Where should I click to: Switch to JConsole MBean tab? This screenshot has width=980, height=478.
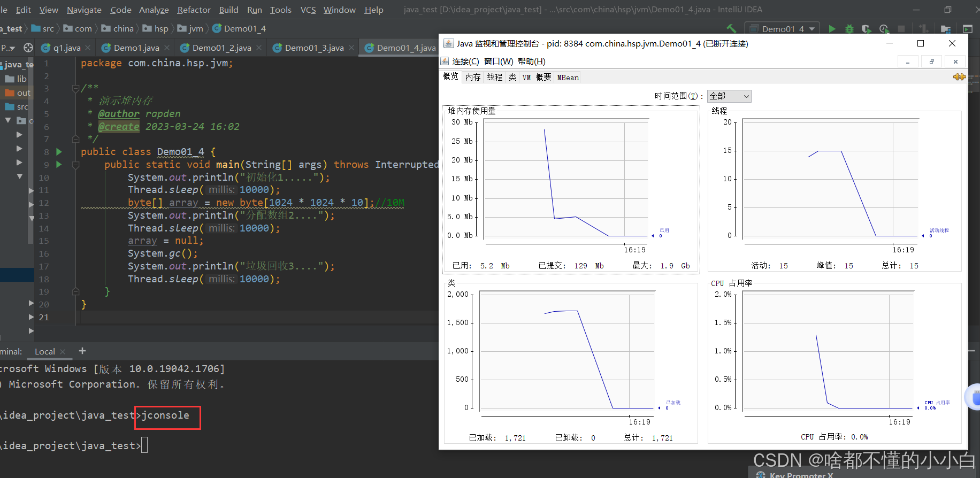[x=568, y=77]
